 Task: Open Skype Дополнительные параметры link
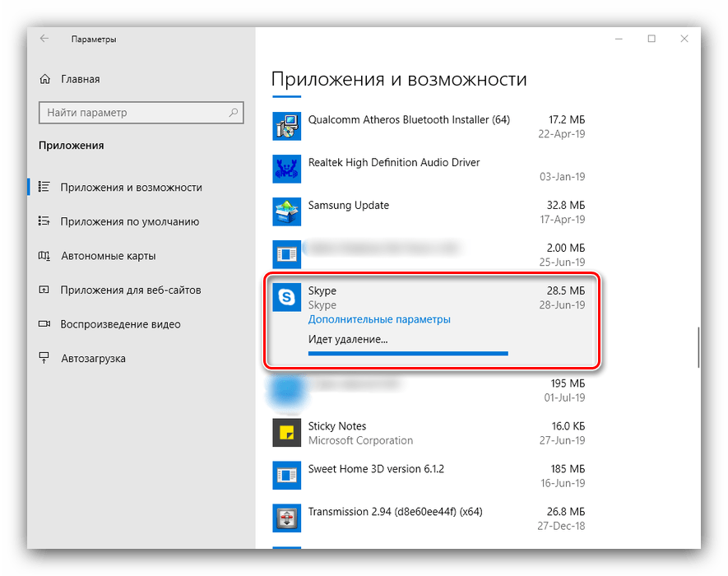pyautogui.click(x=379, y=319)
